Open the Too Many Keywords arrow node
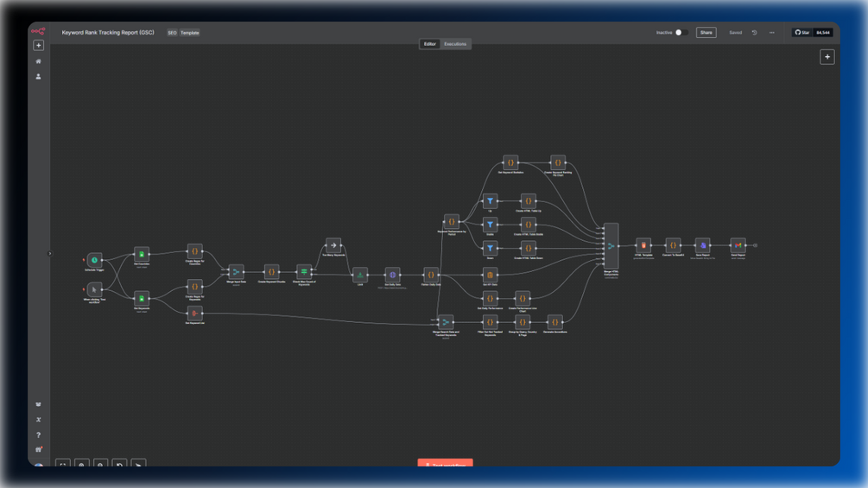This screenshot has height=488, width=868. [x=333, y=245]
